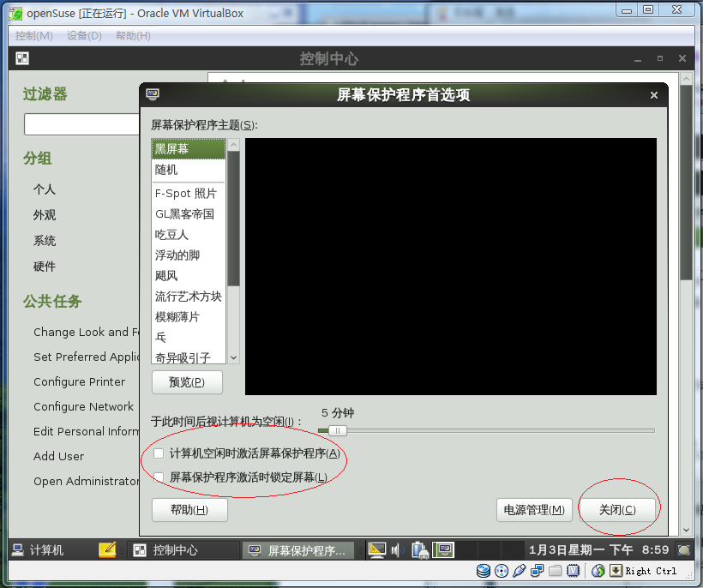The image size is (703, 588).
Task: Click the screensaver dialog title bar icon
Action: coord(153,94)
